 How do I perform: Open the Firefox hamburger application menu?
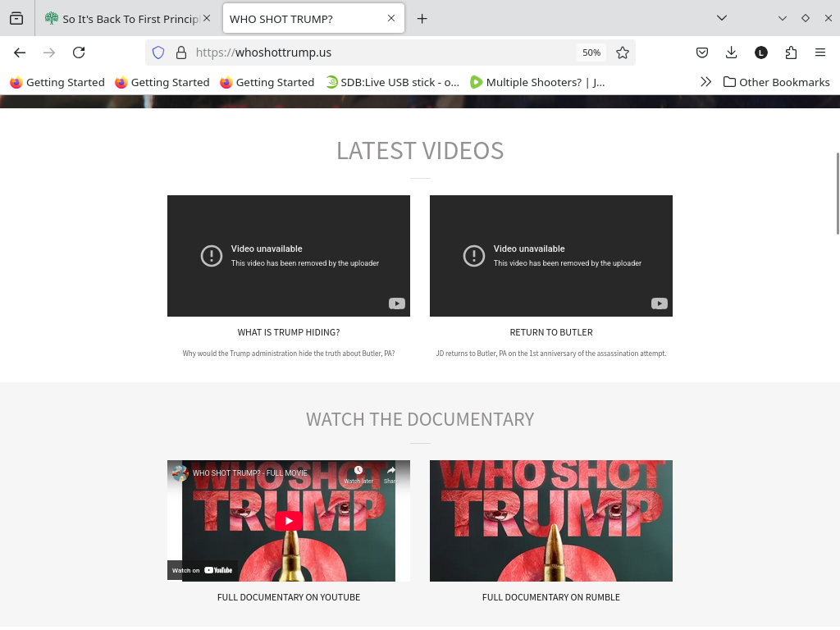pyautogui.click(x=820, y=52)
